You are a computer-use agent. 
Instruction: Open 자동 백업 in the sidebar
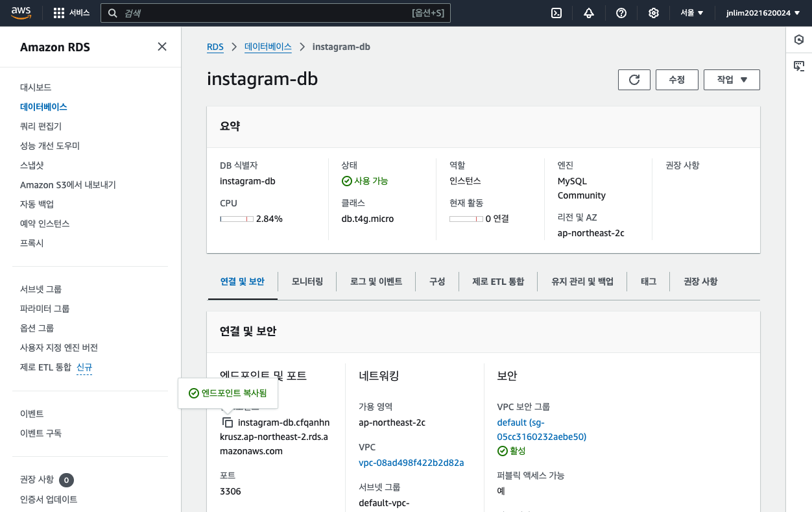tap(37, 204)
